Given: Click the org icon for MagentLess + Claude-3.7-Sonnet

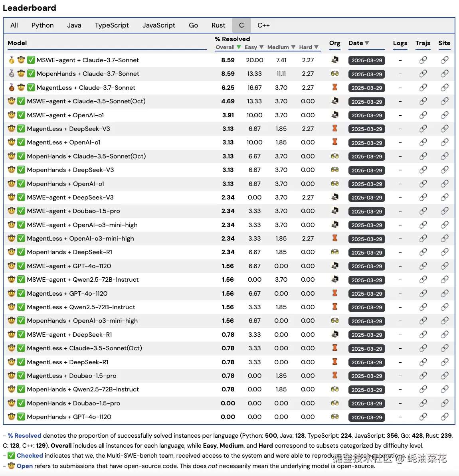Looking at the screenshot, I should tap(335, 87).
